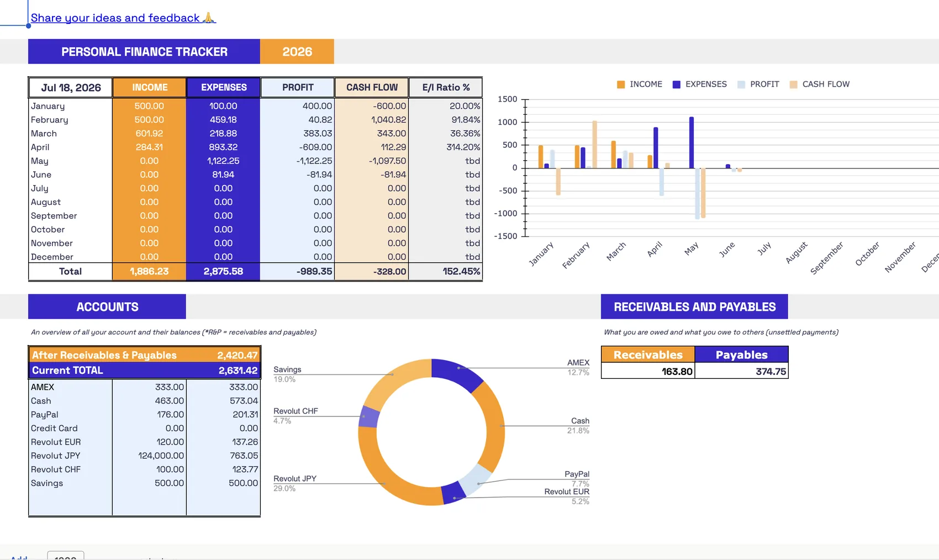Open the Share your ideas and feedback link
The width and height of the screenshot is (939, 560).
click(123, 18)
